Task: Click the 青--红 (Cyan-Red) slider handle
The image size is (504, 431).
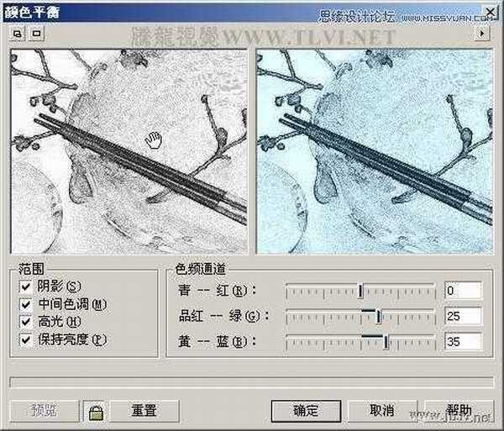Action: coord(360,292)
